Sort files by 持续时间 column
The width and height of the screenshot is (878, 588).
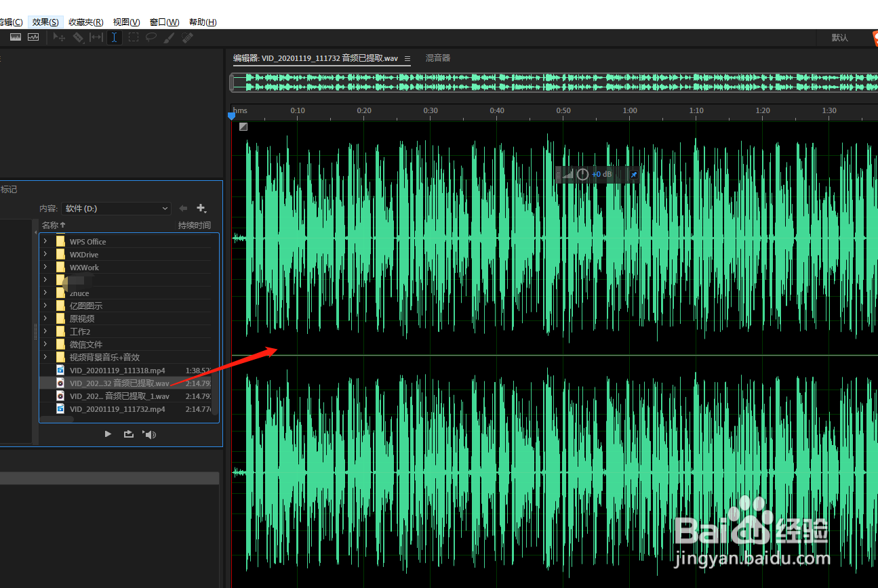tap(195, 226)
